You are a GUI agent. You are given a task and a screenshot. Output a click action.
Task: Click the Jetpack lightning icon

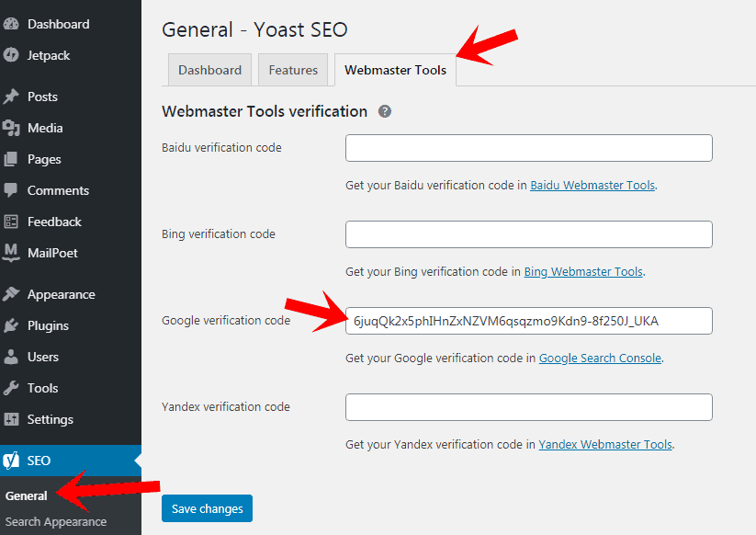click(x=12, y=55)
